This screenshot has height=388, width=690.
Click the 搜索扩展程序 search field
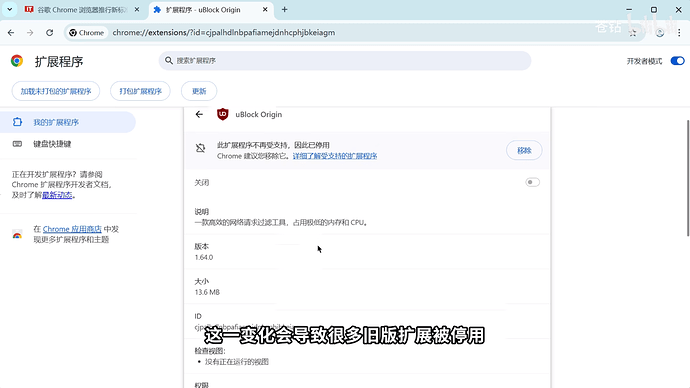click(345, 61)
